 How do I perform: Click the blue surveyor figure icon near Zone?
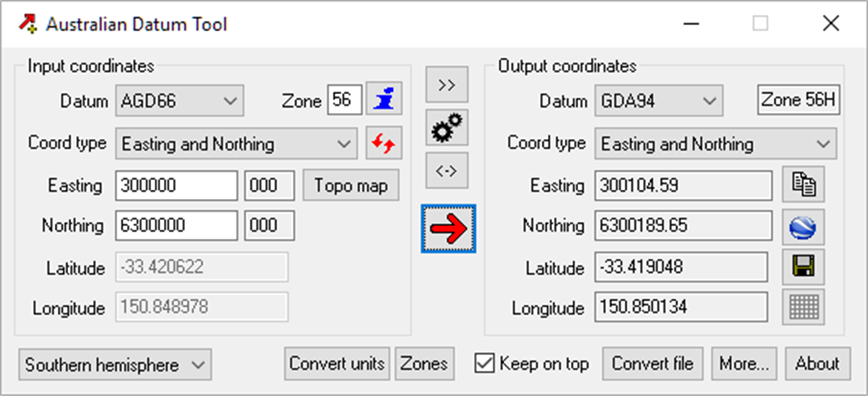(383, 99)
